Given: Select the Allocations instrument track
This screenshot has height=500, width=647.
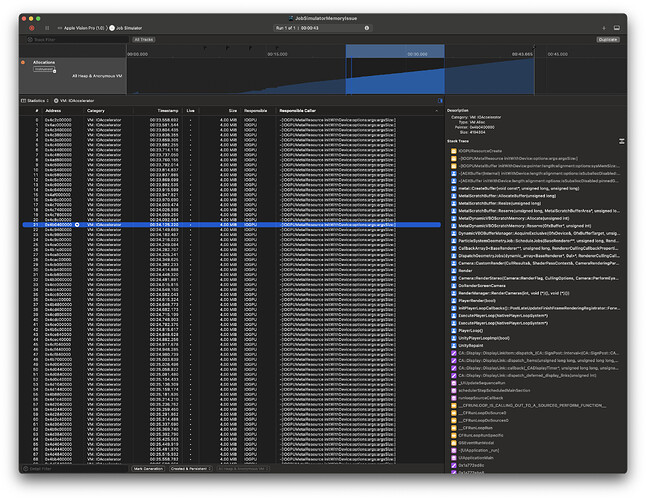Looking at the screenshot, I should tap(73, 76).
